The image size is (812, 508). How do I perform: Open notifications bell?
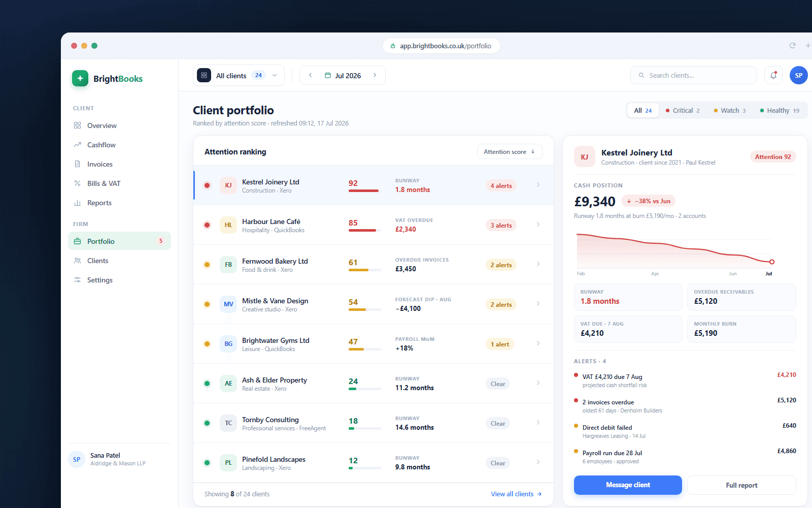773,75
